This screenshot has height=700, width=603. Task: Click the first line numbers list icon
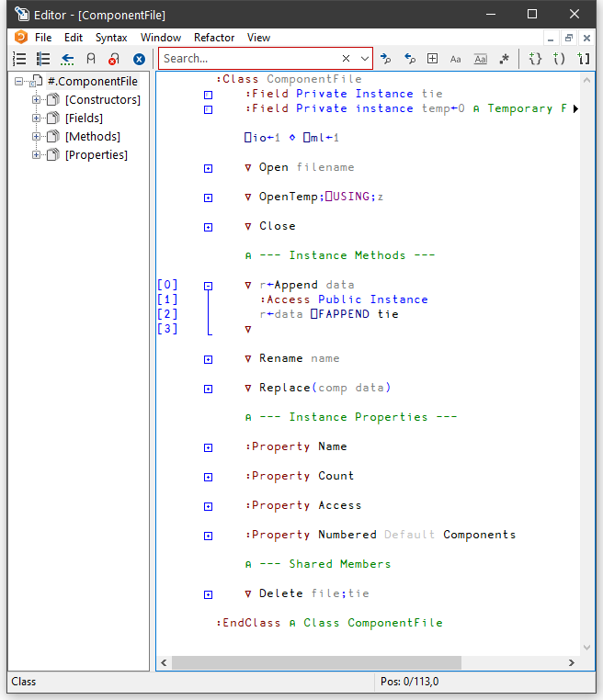pos(19,59)
